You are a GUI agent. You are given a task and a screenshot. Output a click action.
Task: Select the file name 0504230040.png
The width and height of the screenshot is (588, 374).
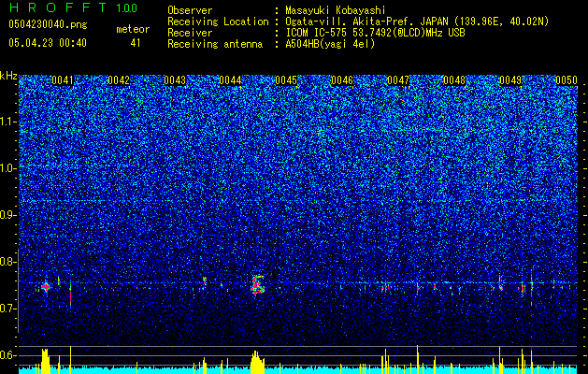[x=48, y=24]
